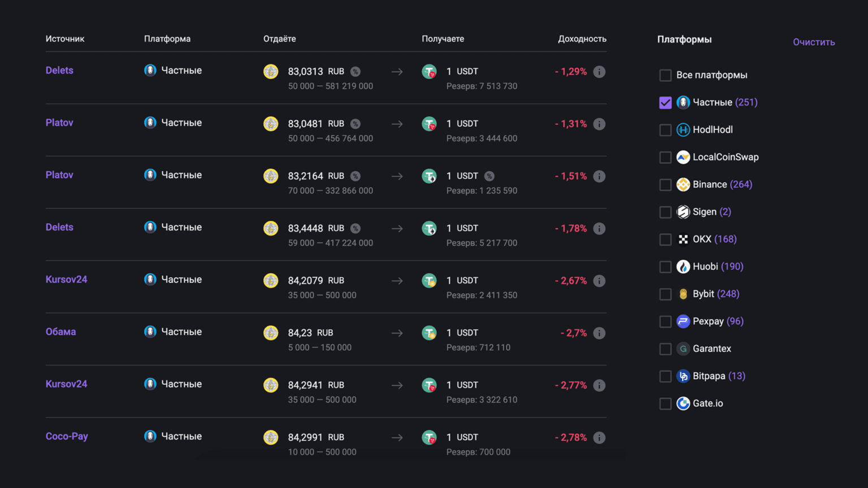Click the Huobi flame icon in the filter
The image size is (868, 488).
click(683, 267)
